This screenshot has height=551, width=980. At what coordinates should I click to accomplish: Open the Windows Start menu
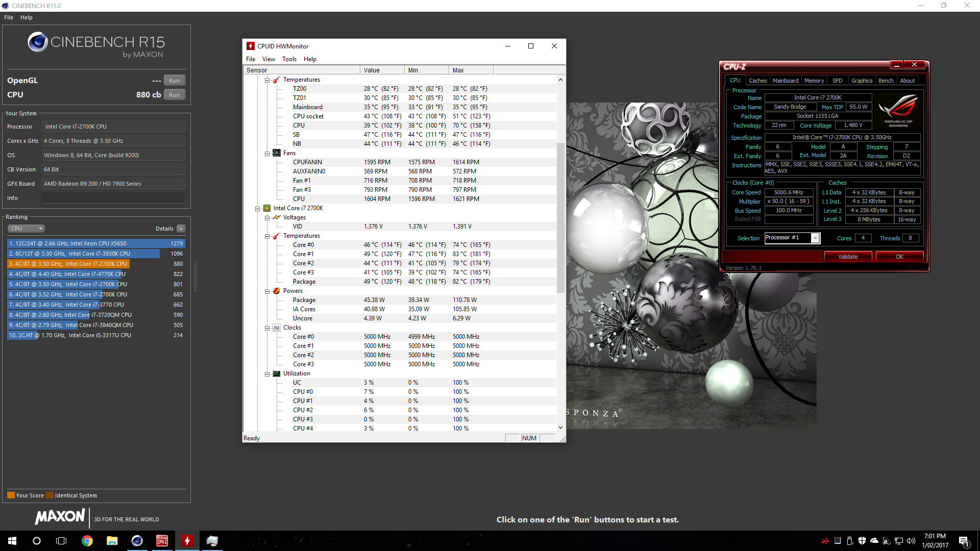12,541
